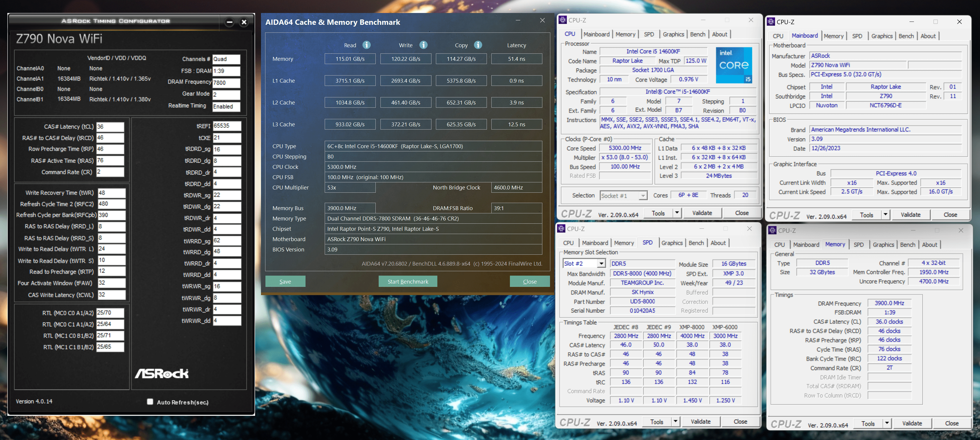The image size is (980, 440).
Task: Click Tools button in CPU-Z Memory window
Action: tap(868, 423)
